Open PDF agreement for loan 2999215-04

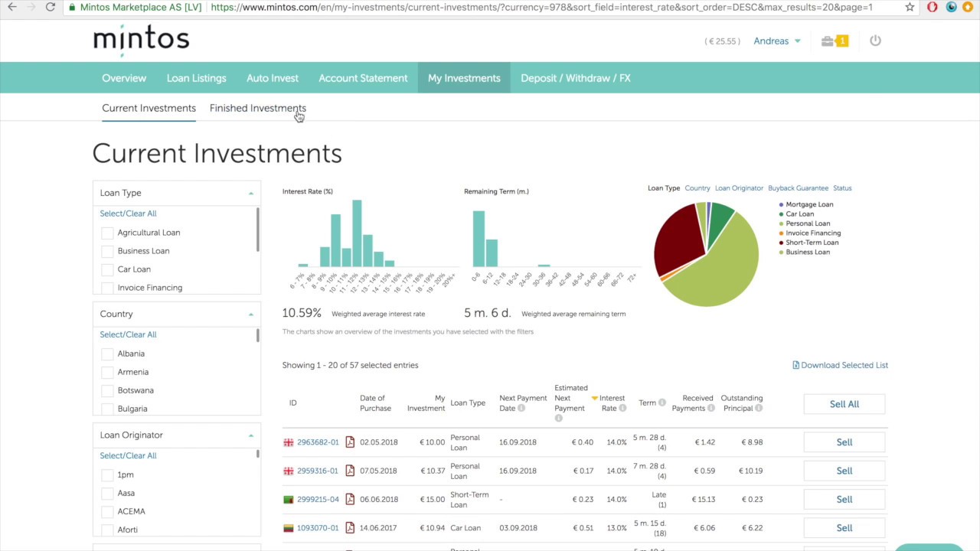(350, 499)
